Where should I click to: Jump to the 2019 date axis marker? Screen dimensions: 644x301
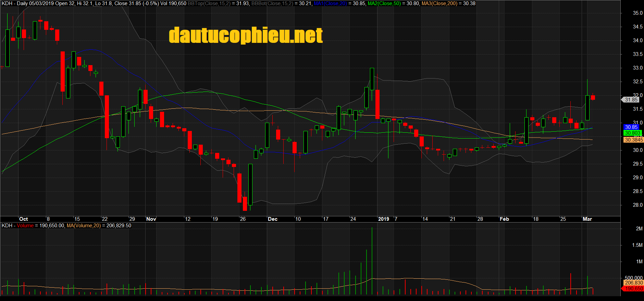[x=383, y=219]
